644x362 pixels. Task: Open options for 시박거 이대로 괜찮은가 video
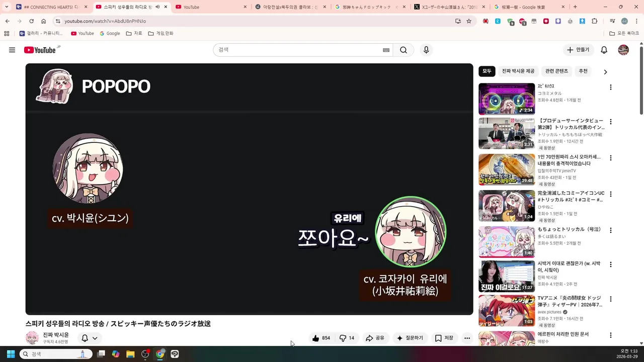(x=611, y=264)
